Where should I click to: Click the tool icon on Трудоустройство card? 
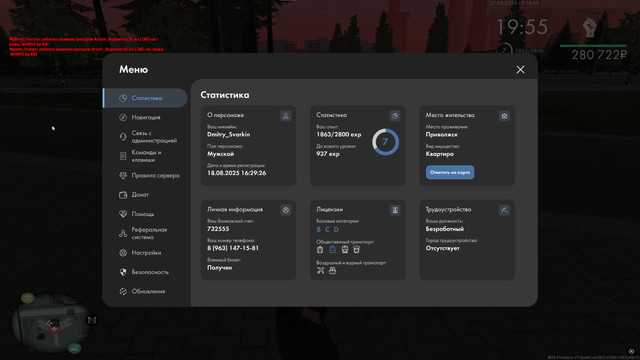[504, 210]
